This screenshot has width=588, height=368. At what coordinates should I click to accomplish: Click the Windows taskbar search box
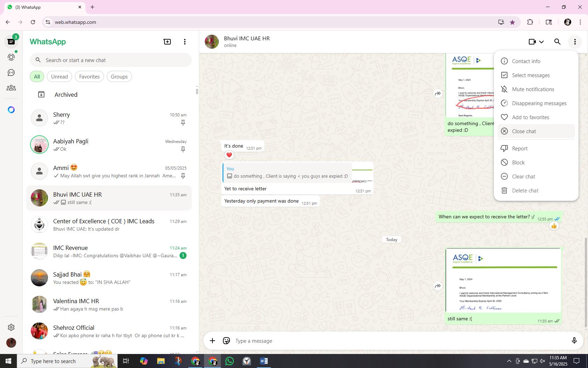pos(67,361)
